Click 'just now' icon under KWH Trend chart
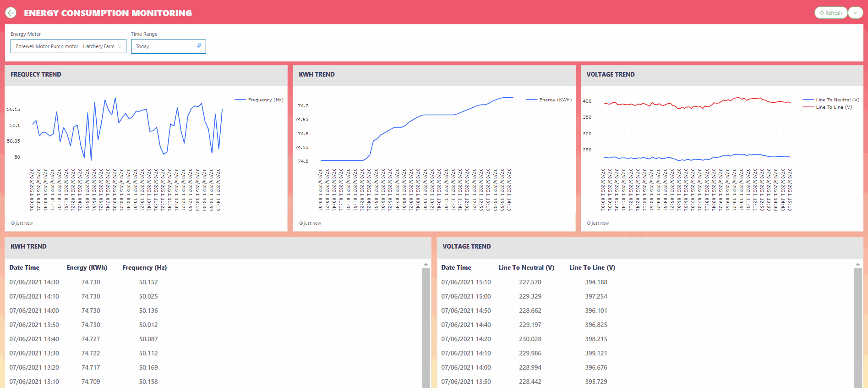 [x=301, y=223]
